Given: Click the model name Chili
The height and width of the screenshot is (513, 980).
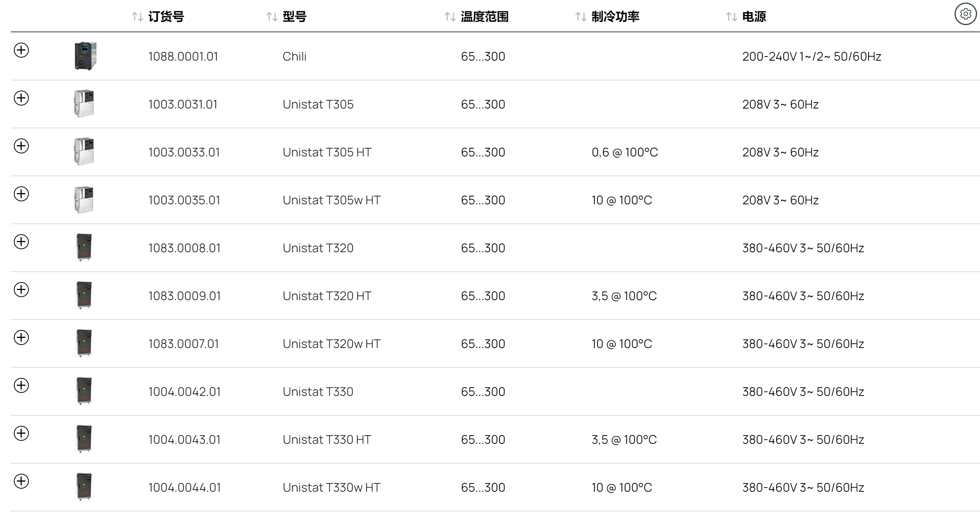Looking at the screenshot, I should tap(295, 57).
